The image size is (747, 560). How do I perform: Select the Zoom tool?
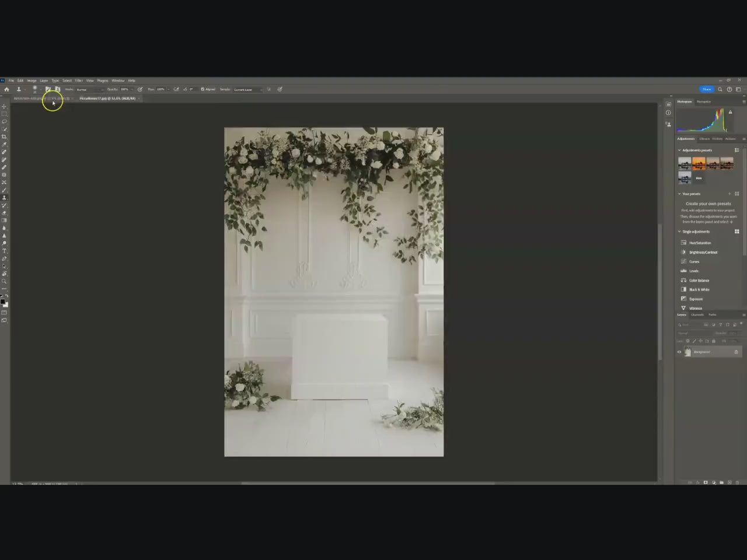4,281
